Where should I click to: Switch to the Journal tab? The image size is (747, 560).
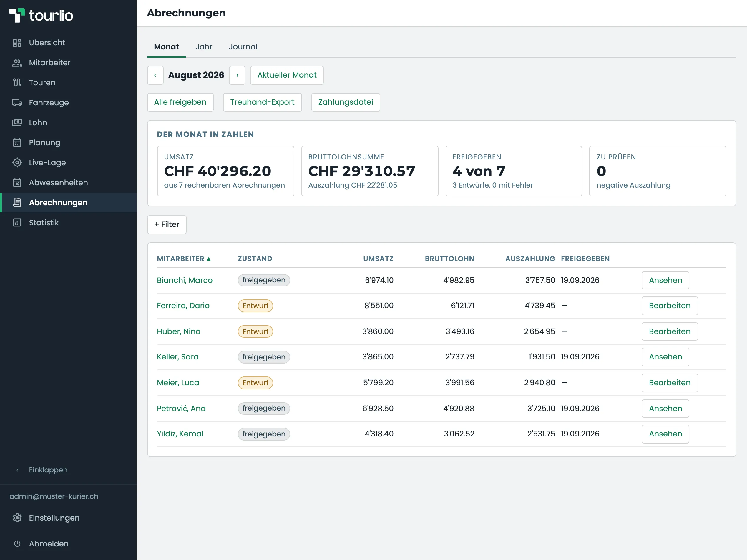pos(243,47)
